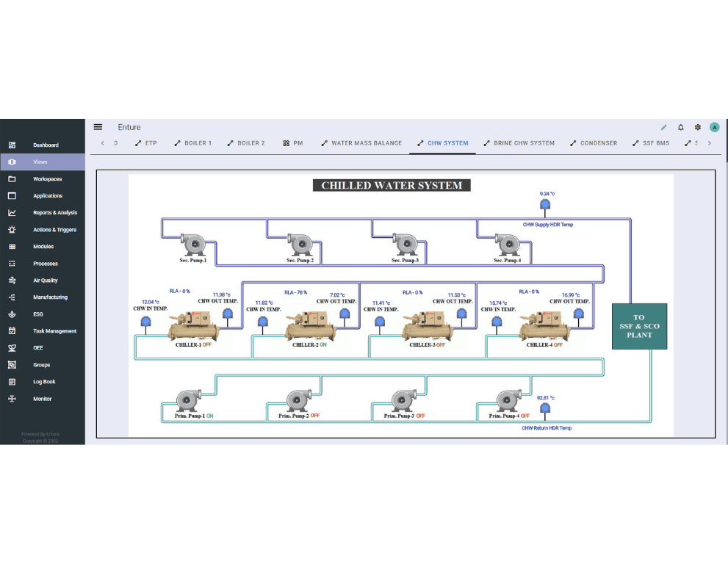The image size is (728, 564).
Task: Select the CONDENSER tab
Action: tap(593, 143)
